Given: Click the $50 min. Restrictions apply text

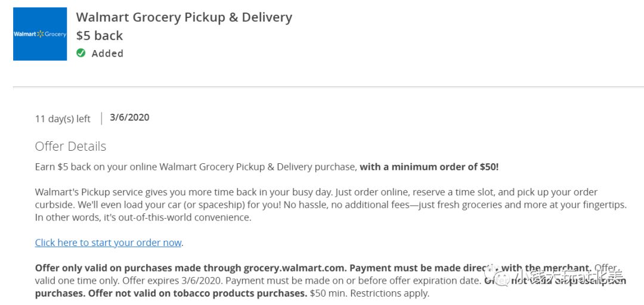Looking at the screenshot, I should point(370,294).
